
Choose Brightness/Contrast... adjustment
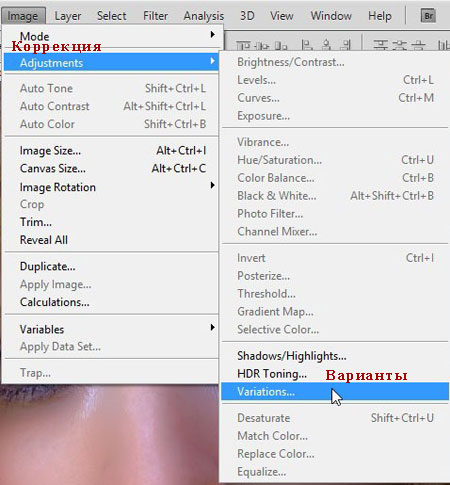tap(335, 62)
